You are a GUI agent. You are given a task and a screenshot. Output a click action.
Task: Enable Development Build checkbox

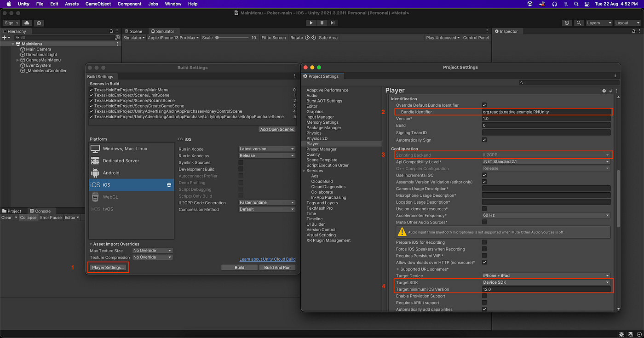point(241,169)
